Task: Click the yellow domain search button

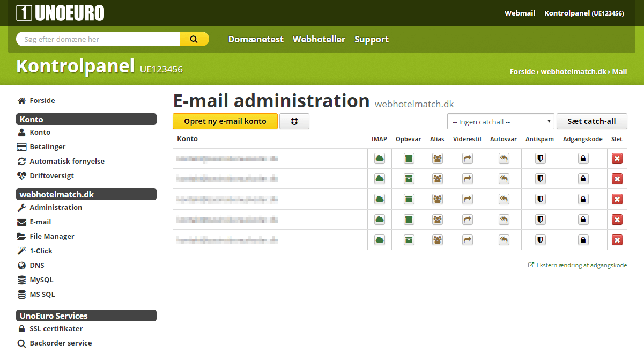Action: click(x=194, y=39)
